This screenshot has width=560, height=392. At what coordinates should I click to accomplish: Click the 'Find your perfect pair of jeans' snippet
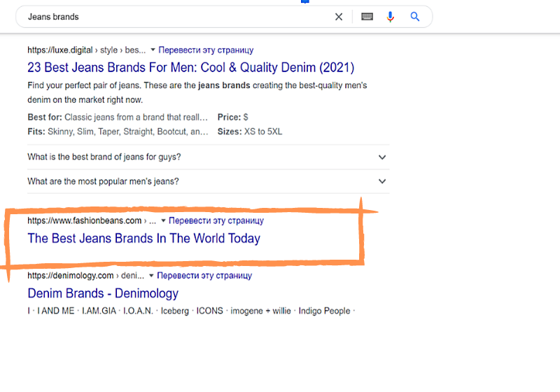197,92
